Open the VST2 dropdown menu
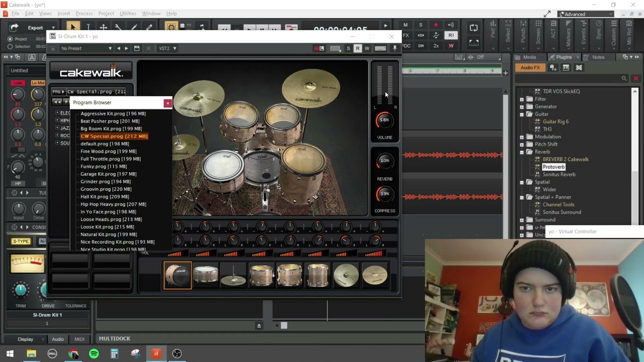The image size is (644, 362). [x=168, y=48]
